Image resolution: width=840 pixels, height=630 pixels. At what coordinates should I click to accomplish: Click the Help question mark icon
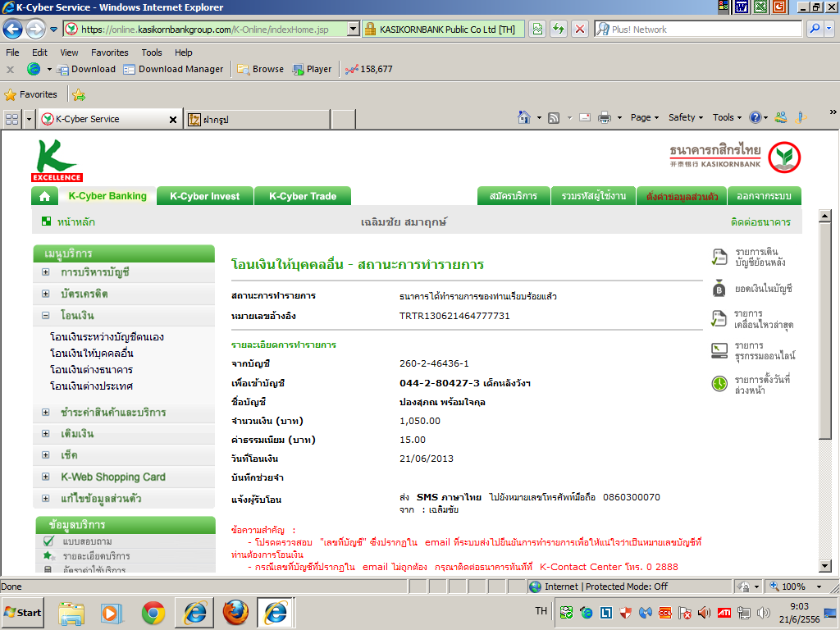[756, 117]
